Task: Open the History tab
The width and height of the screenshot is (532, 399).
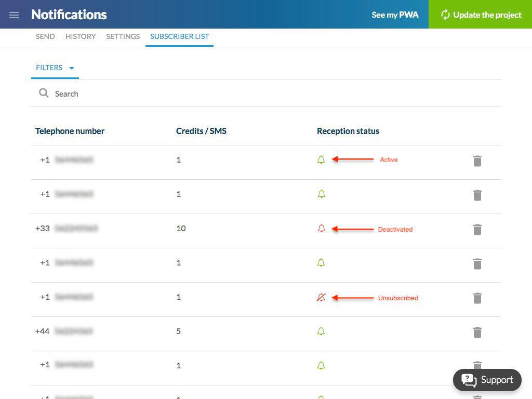Action: 81,36
